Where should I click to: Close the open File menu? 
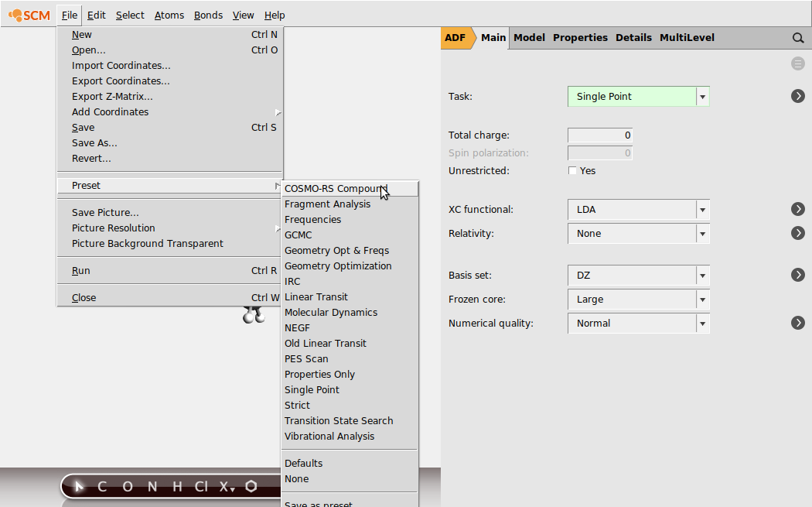[x=70, y=15]
